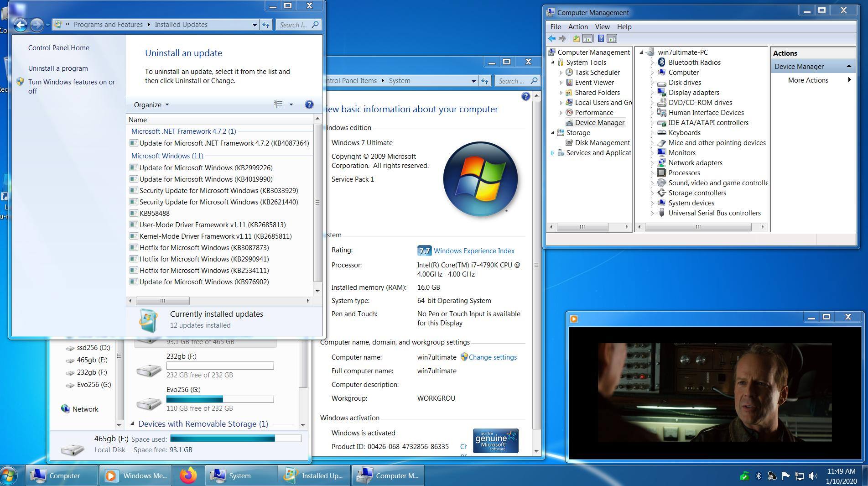The image size is (868, 486).
Task: Select Update KB2999226 in the updates list
Action: coord(206,167)
